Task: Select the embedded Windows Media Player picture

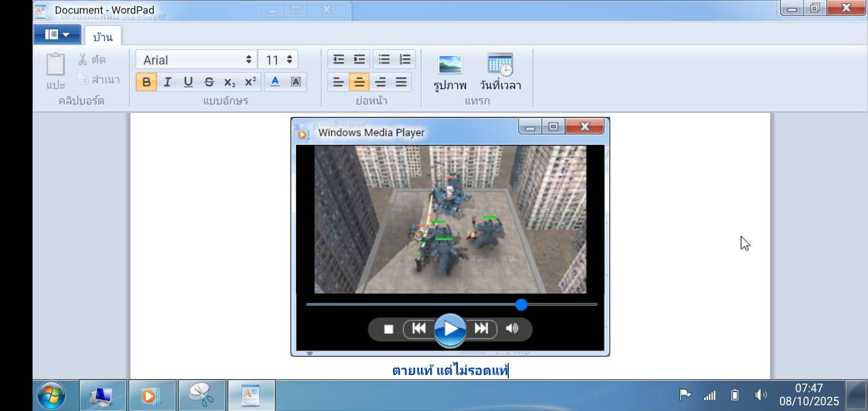Action: 450,237
